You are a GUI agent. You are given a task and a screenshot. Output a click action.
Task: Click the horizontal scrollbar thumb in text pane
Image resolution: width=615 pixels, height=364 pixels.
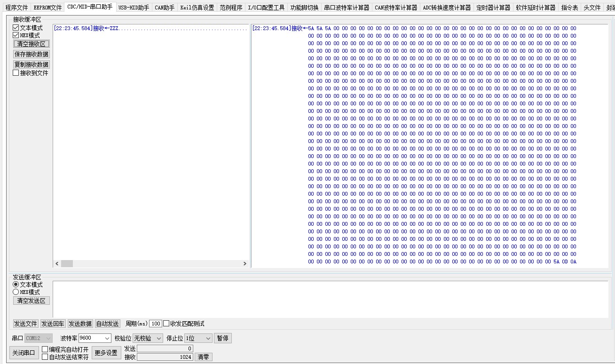67,264
